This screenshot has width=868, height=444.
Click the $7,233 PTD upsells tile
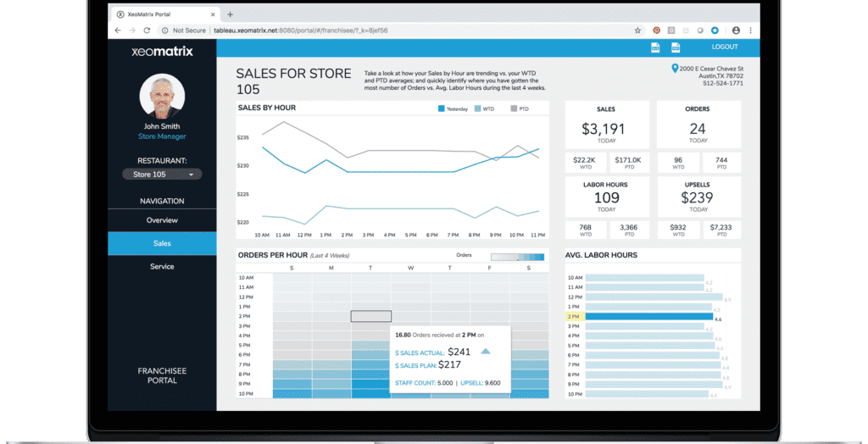tap(721, 230)
